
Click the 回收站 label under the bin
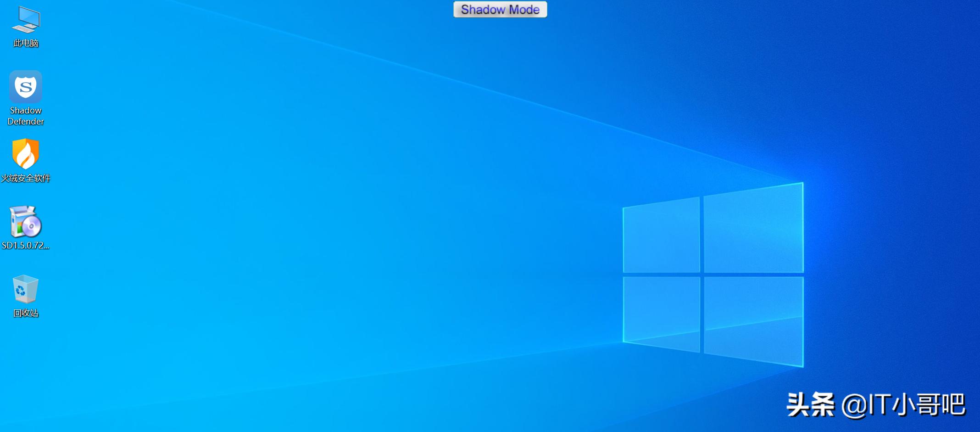[x=25, y=314]
